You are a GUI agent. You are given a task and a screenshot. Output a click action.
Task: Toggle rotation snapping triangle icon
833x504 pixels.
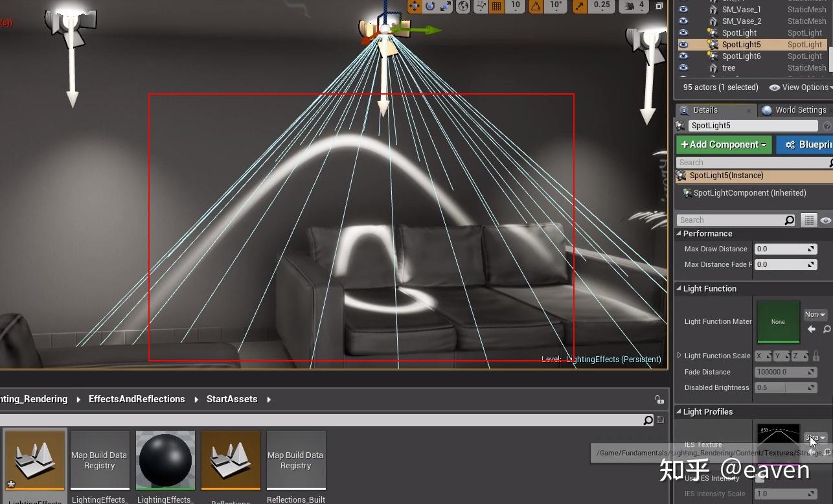[x=536, y=6]
